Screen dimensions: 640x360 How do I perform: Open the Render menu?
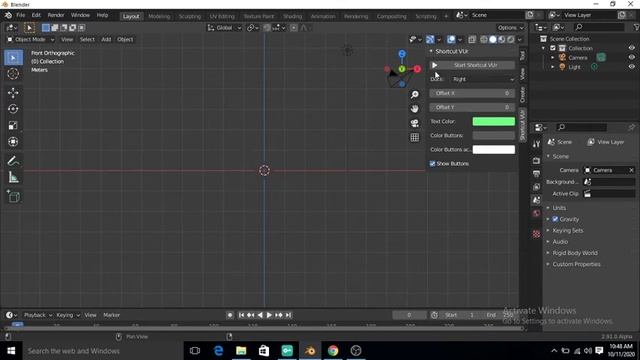(x=56, y=15)
